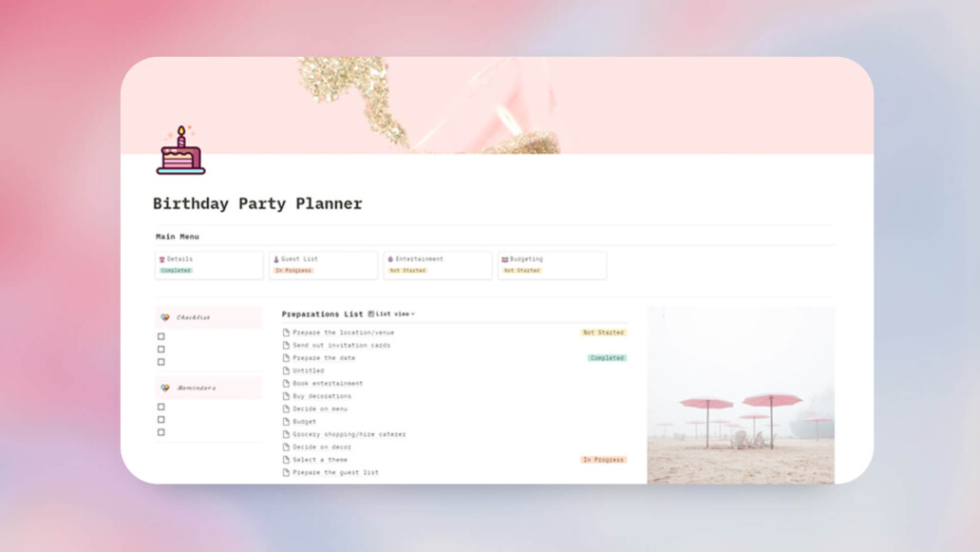
Task: Open the In Progress status on Select a theme
Action: coord(603,460)
